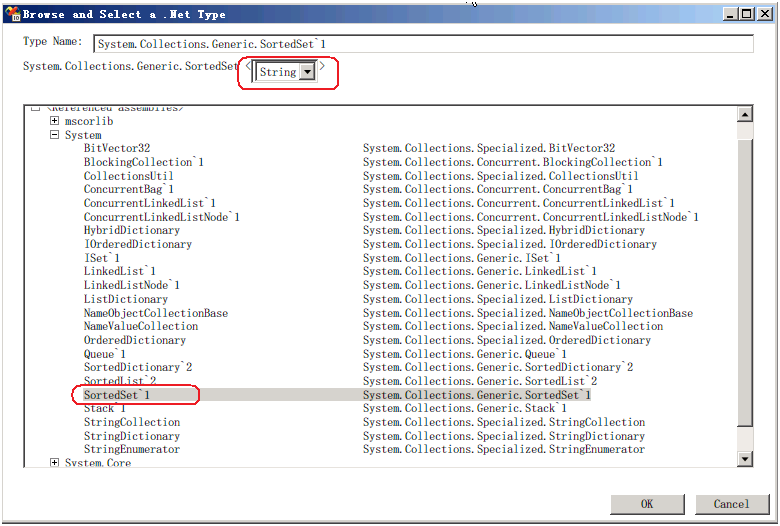Select StringEnumerator type
Screen dimensions: 780x526
click(132, 449)
